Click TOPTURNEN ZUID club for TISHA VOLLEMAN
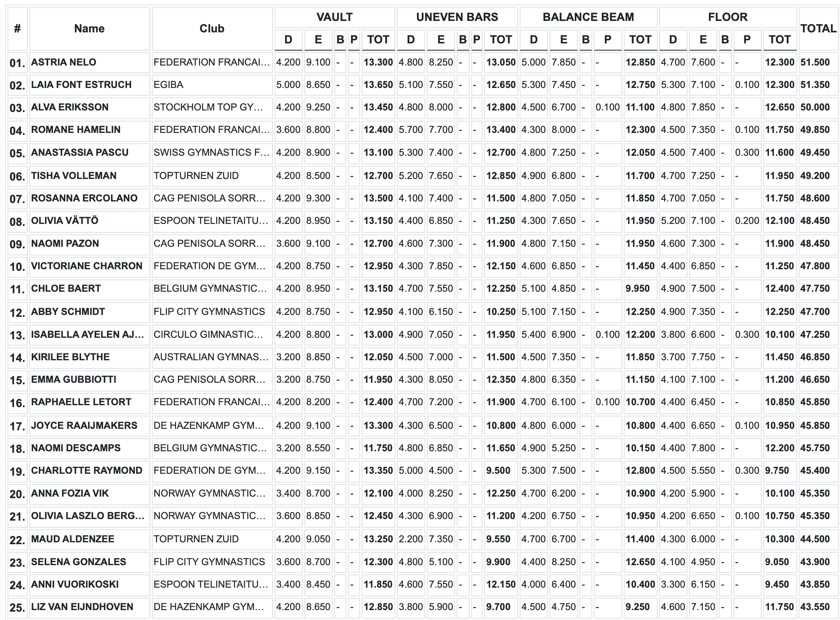The width and height of the screenshot is (840, 620). [196, 176]
